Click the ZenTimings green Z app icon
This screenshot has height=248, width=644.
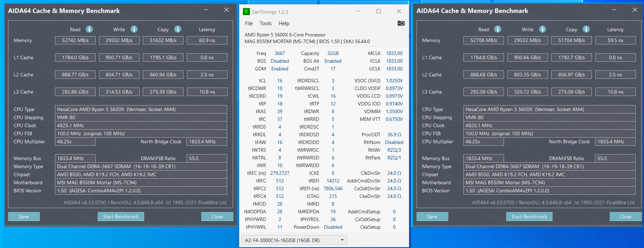pyautogui.click(x=246, y=12)
